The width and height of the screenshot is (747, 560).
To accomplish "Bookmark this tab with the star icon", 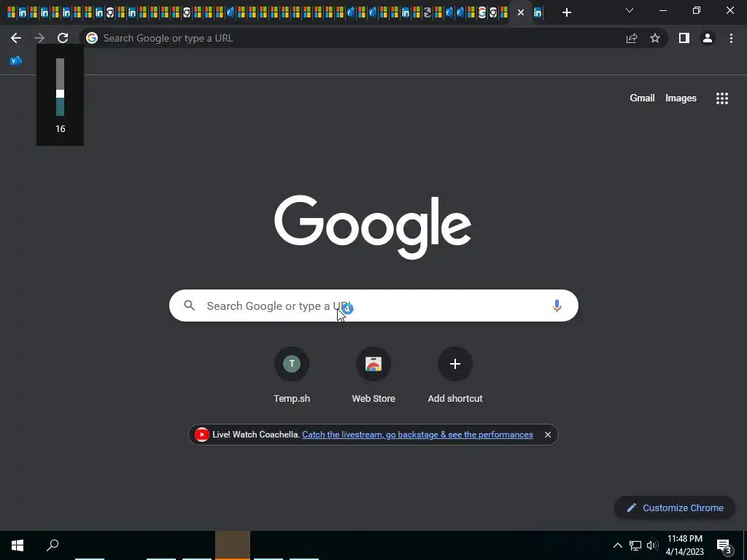I will click(655, 38).
